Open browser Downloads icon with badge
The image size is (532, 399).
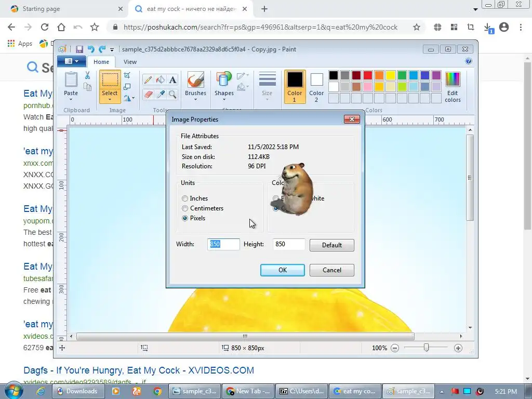[488, 28]
